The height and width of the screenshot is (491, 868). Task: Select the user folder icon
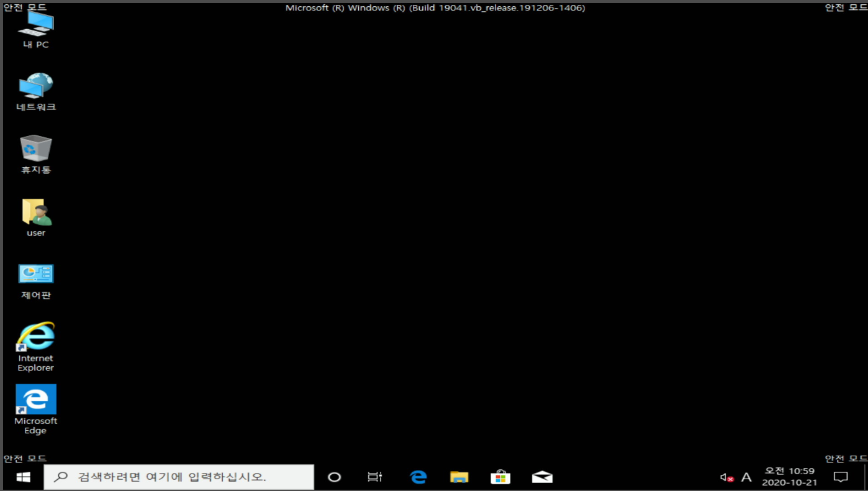[x=36, y=218]
